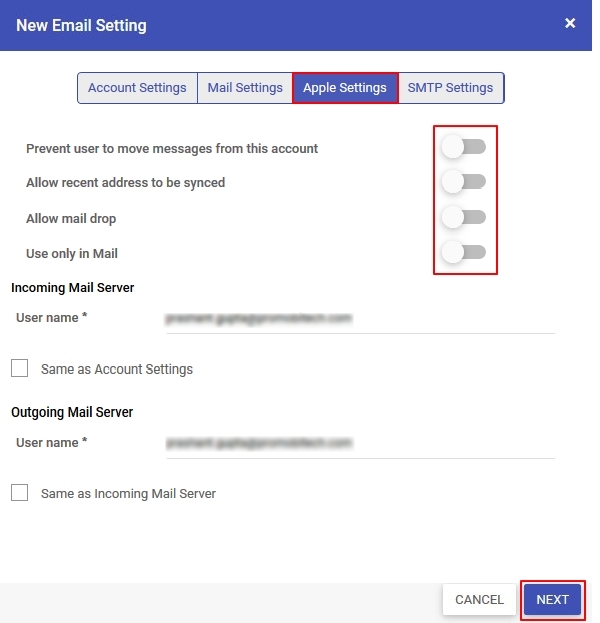The image size is (600, 623).
Task: Select the Apple Settings tab
Action: coord(345,88)
